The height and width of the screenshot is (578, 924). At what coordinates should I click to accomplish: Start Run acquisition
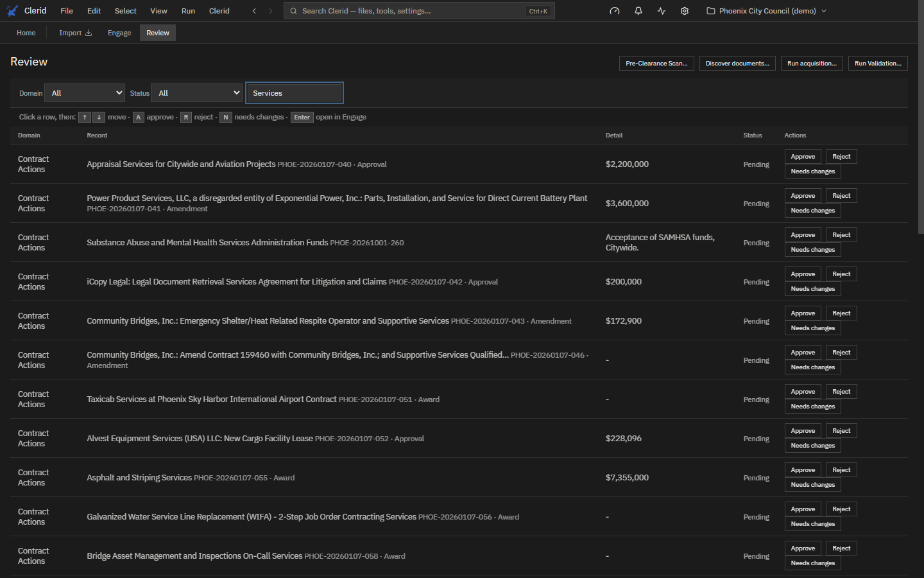coord(812,64)
